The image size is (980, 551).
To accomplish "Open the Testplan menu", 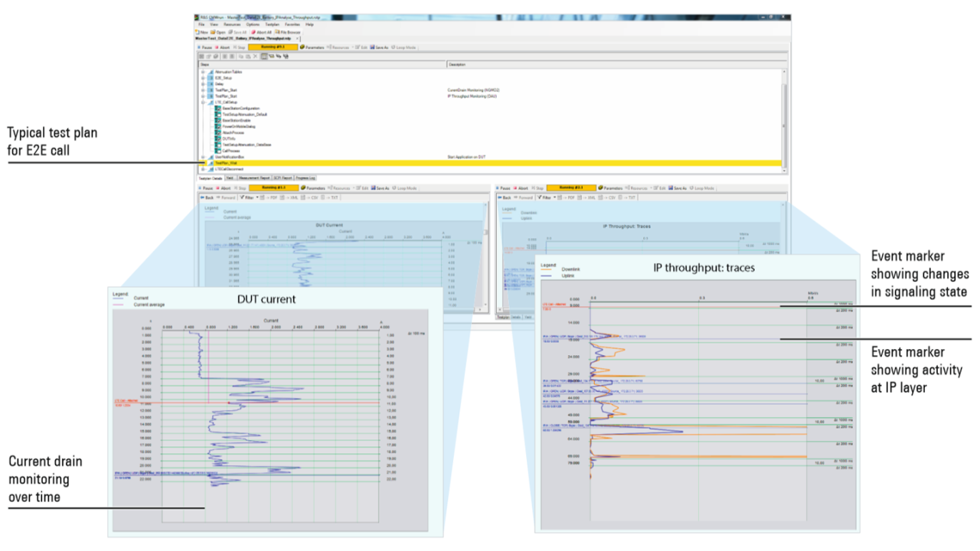I will point(272,24).
